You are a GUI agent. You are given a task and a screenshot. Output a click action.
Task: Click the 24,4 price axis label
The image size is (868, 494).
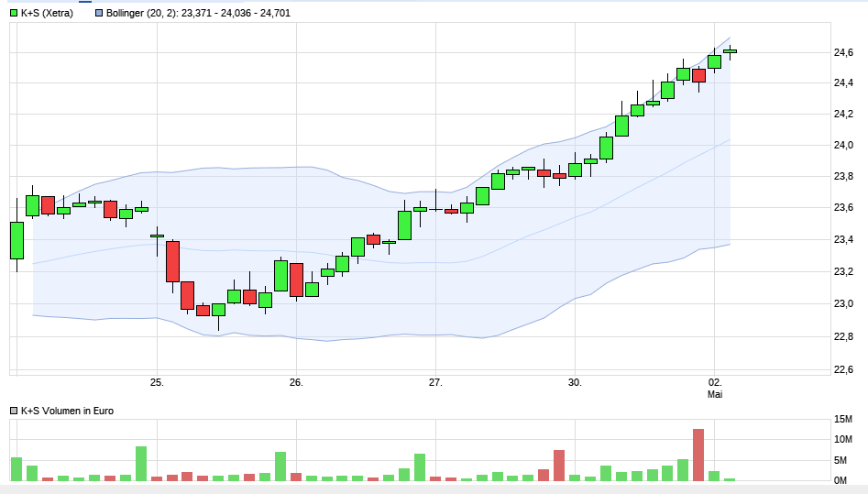click(843, 83)
